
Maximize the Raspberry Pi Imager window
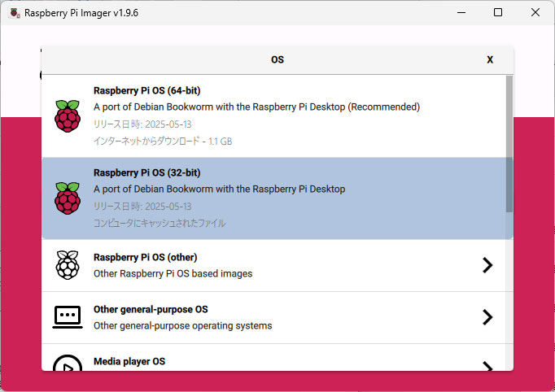(x=498, y=12)
